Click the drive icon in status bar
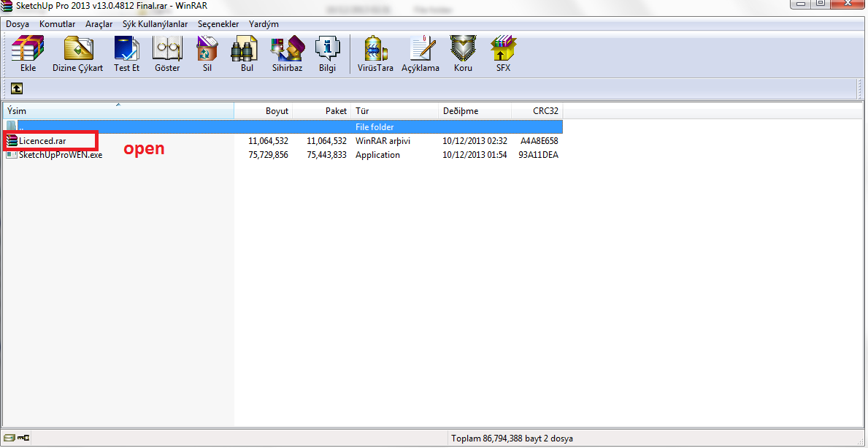 click(9, 438)
